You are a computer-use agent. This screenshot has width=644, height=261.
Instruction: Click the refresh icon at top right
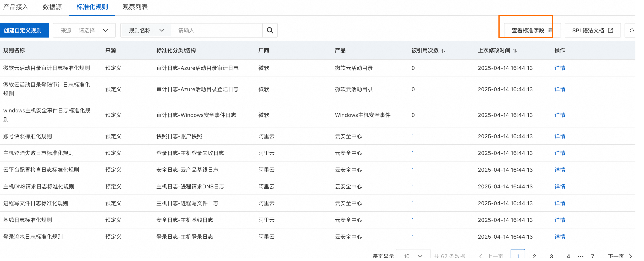pyautogui.click(x=632, y=30)
